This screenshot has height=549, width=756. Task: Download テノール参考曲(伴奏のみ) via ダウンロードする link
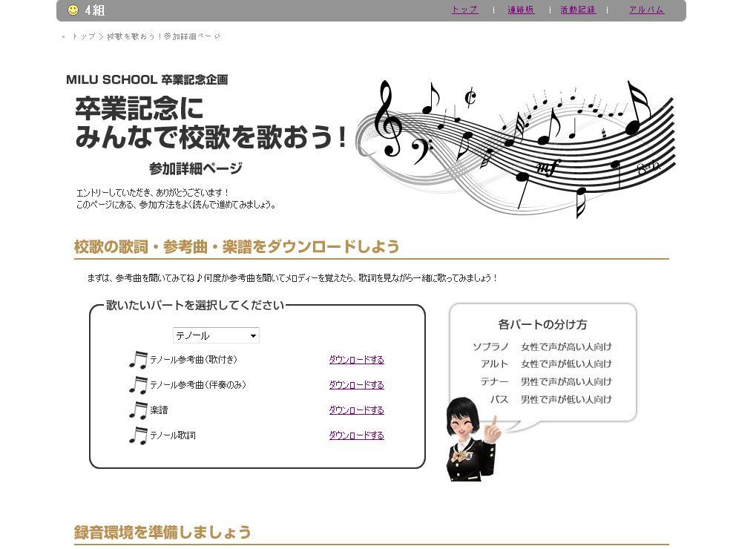click(x=356, y=385)
